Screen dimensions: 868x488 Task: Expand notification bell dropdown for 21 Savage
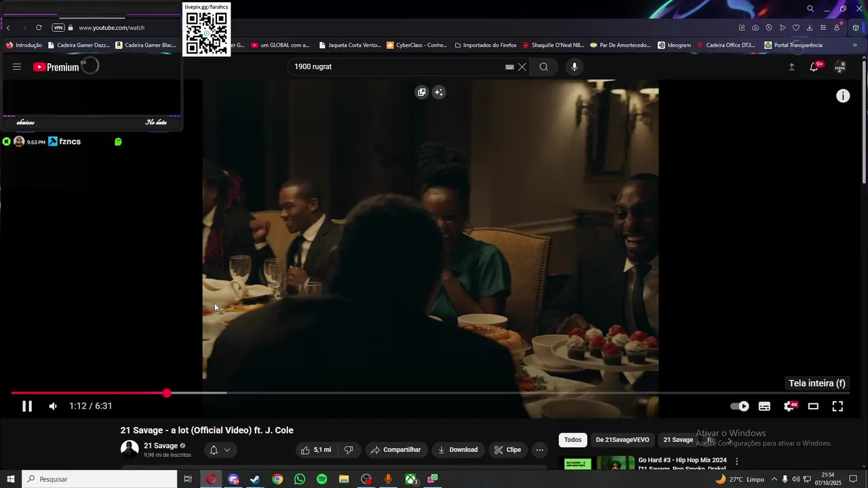(x=220, y=450)
